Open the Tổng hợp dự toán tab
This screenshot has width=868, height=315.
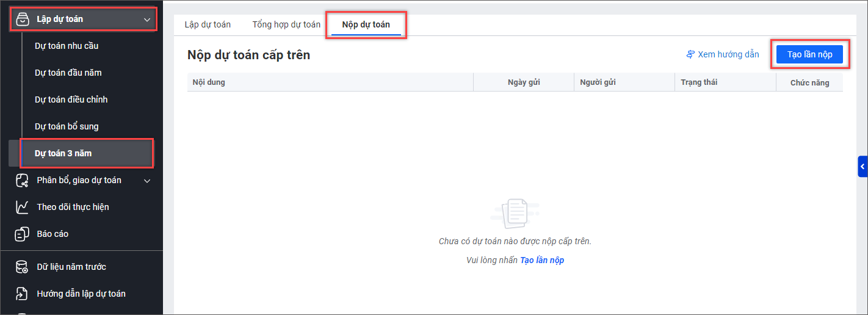point(286,24)
